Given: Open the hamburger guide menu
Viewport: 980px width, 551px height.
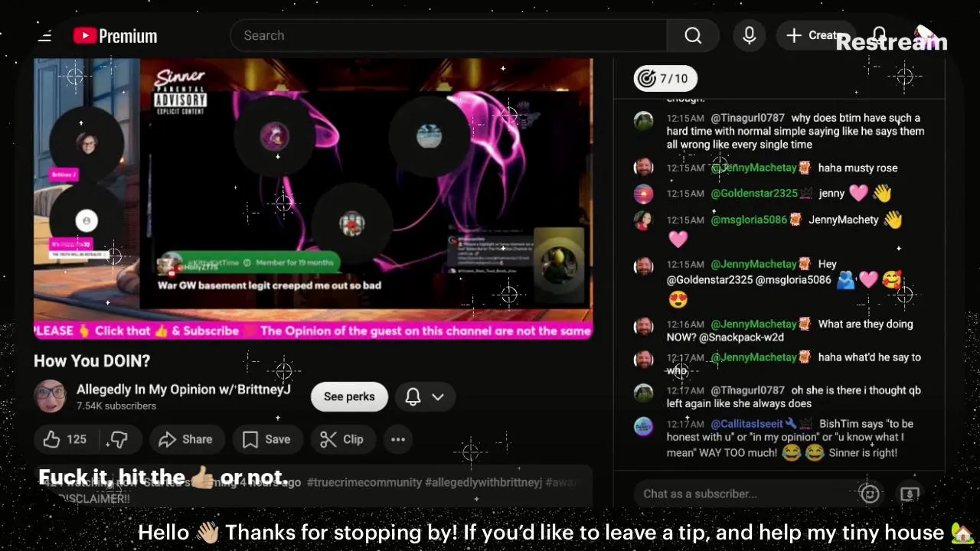Looking at the screenshot, I should click(x=44, y=36).
